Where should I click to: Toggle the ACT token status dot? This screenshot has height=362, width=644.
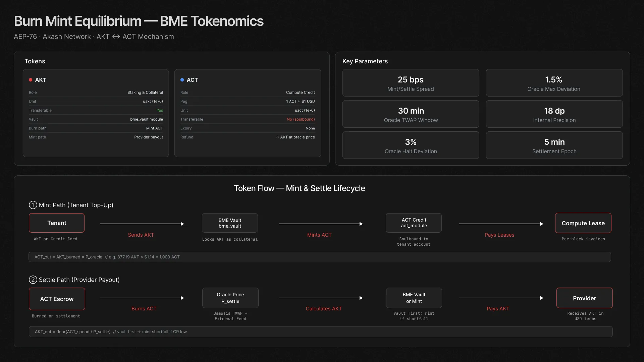tap(182, 80)
